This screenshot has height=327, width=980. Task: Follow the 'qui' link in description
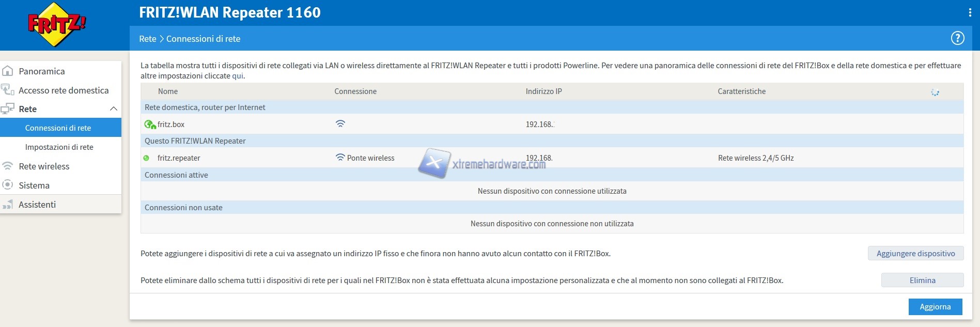tap(237, 76)
